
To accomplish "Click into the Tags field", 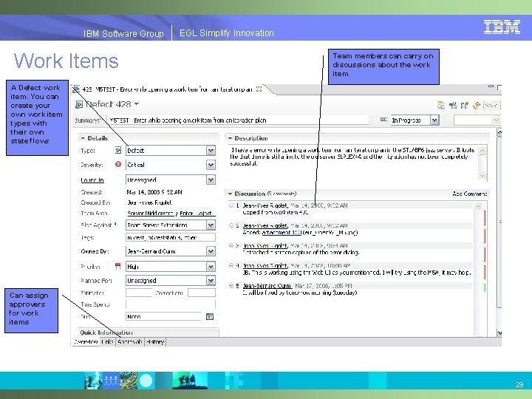I will (x=171, y=237).
